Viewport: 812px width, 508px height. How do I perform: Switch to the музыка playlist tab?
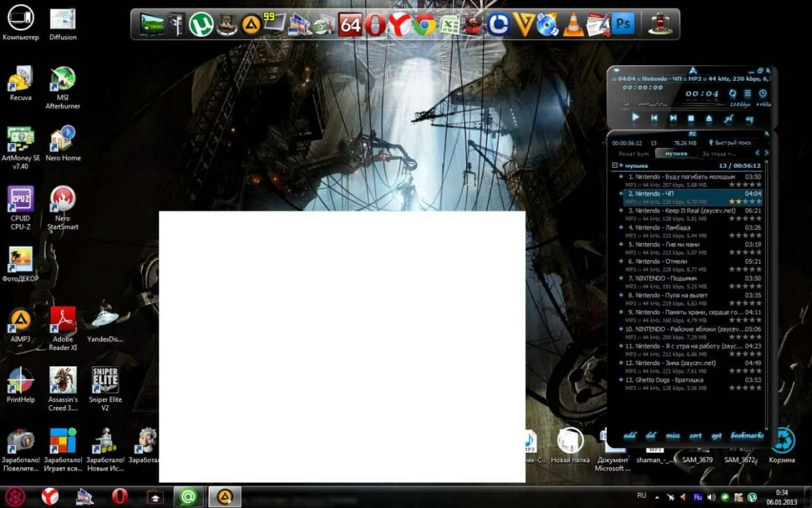coord(676,153)
